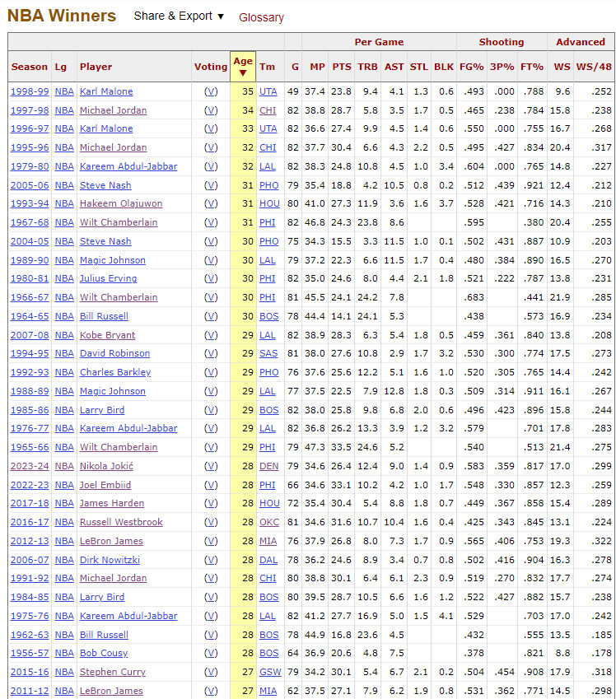The width and height of the screenshot is (616, 699).
Task: Open Stephen Curry's player page
Action: [112, 672]
